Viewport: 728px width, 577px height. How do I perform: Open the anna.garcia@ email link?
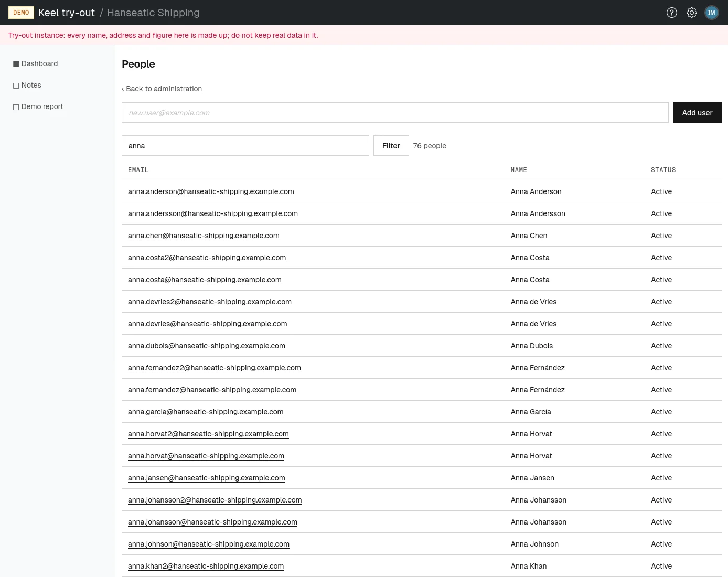206,412
